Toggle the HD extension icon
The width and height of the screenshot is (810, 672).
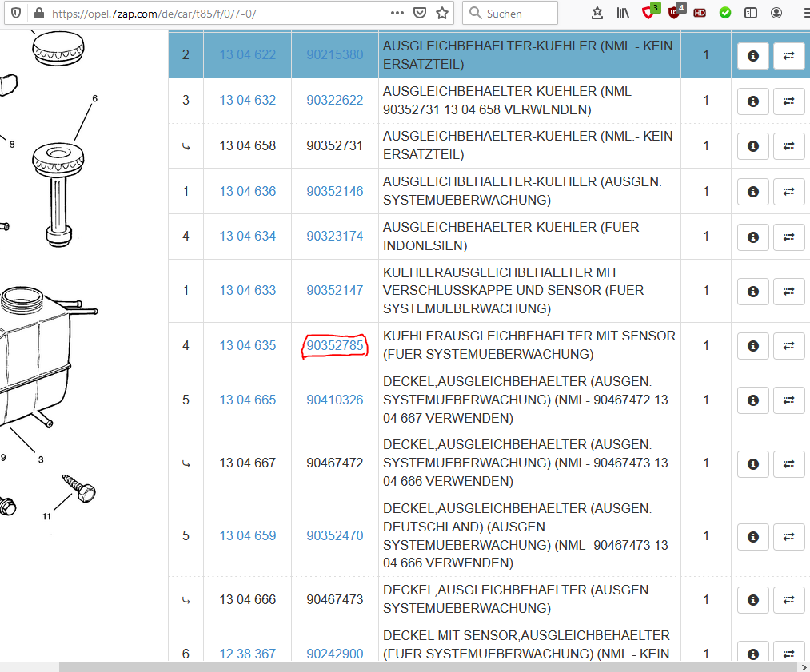point(700,13)
